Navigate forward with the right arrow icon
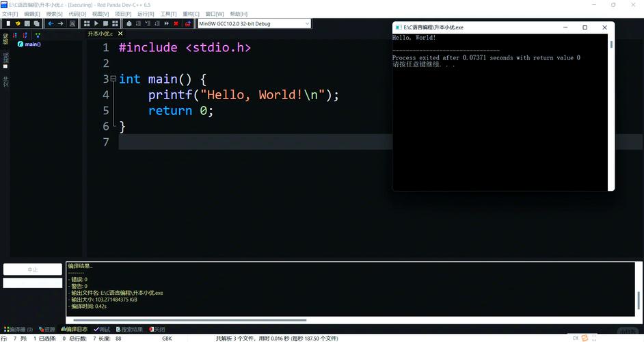 click(60, 24)
